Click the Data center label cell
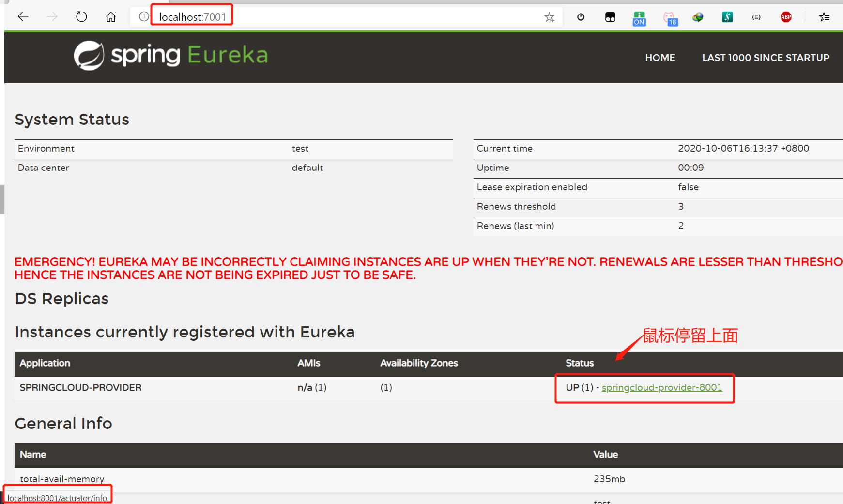This screenshot has height=504, width=843. click(43, 168)
